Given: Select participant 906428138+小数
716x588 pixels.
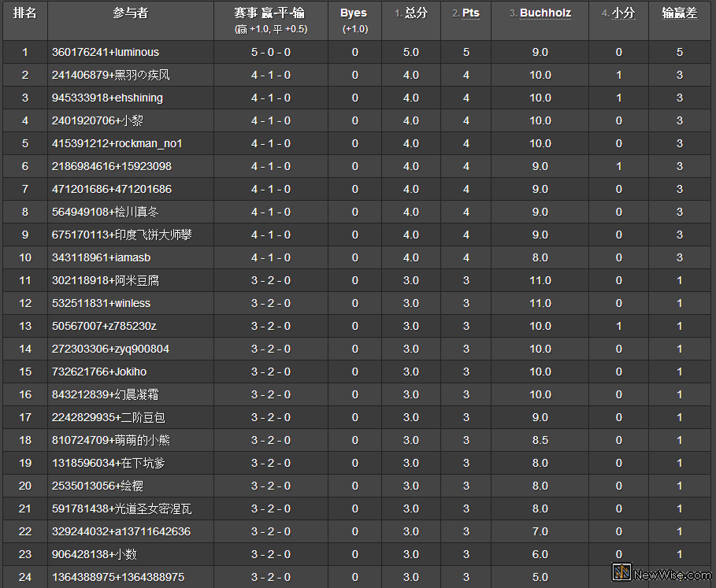Looking at the screenshot, I should coord(95,554).
